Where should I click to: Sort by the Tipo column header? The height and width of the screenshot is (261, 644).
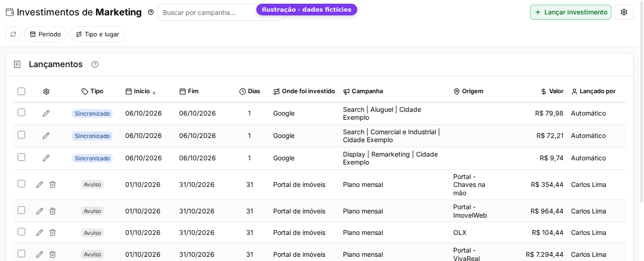[92, 91]
